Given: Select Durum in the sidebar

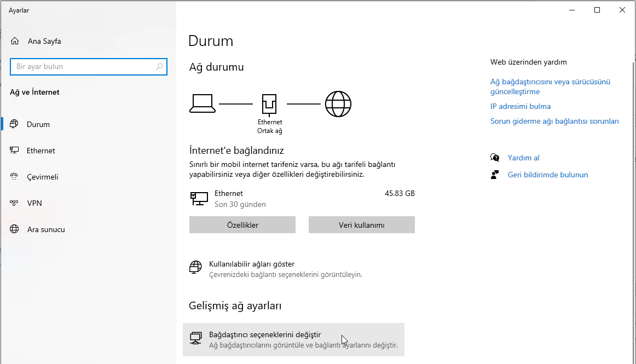Looking at the screenshot, I should [x=38, y=124].
